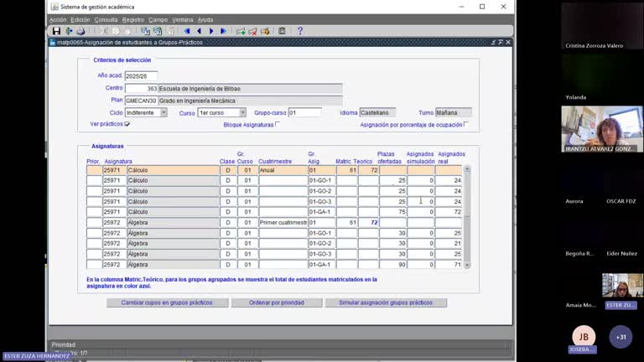Enable Bloque Asignaturas checkbox
This screenshot has height=362, width=644.
278,124
